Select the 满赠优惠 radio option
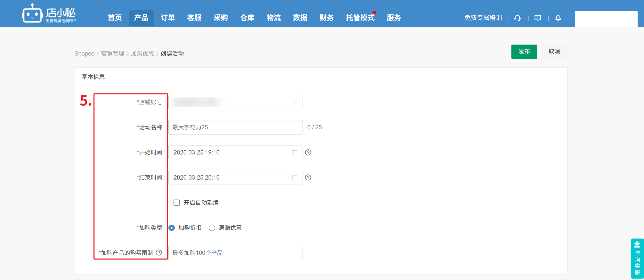The height and width of the screenshot is (280, 644). coord(212,228)
